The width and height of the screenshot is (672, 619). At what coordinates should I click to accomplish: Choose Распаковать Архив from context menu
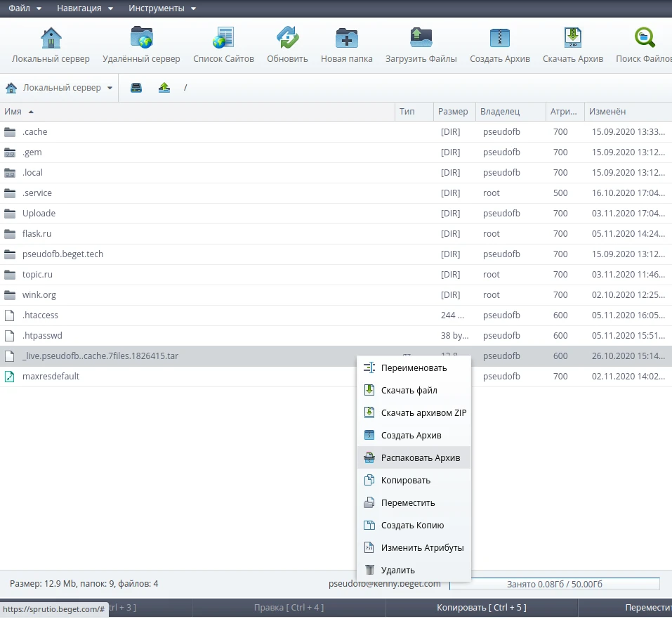tap(420, 458)
